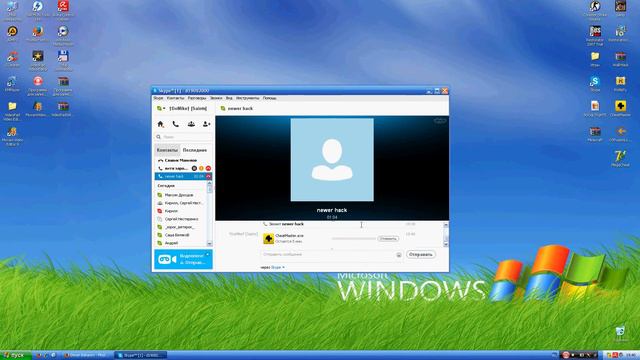Select the Кирилл, Сергей Нест... group conversation
640x360 pixels.
[181, 203]
